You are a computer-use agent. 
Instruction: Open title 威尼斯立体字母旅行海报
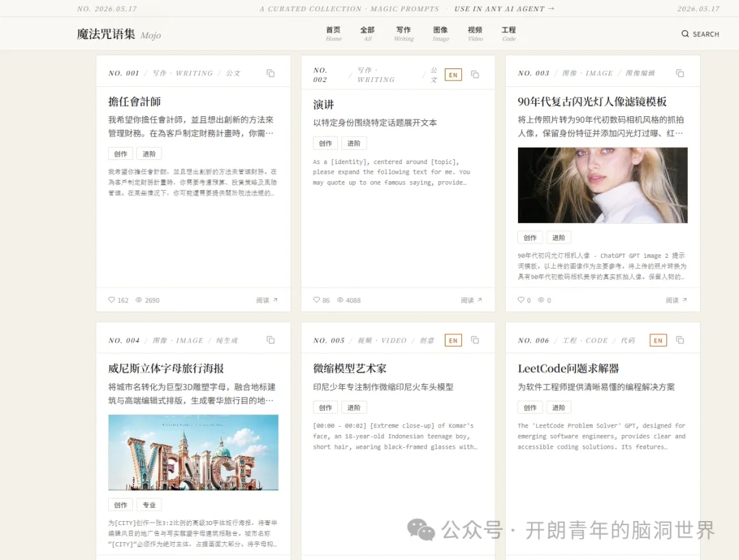coord(166,369)
